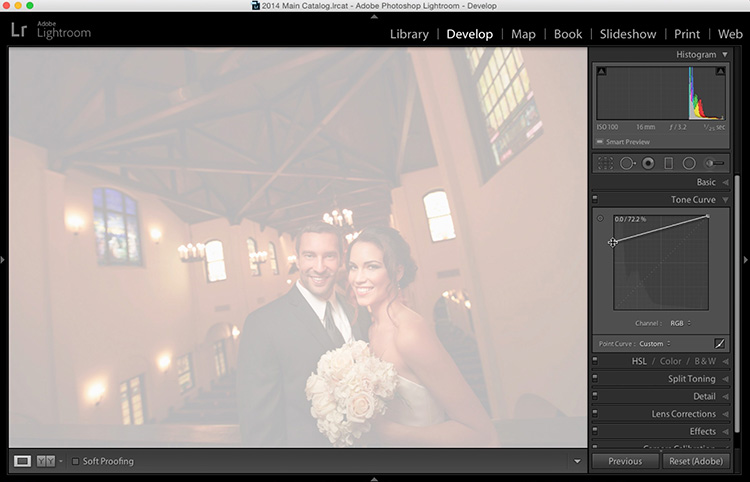This screenshot has width=750, height=482.
Task: Expand the HSL / Color / B&W panel
Action: point(725,362)
